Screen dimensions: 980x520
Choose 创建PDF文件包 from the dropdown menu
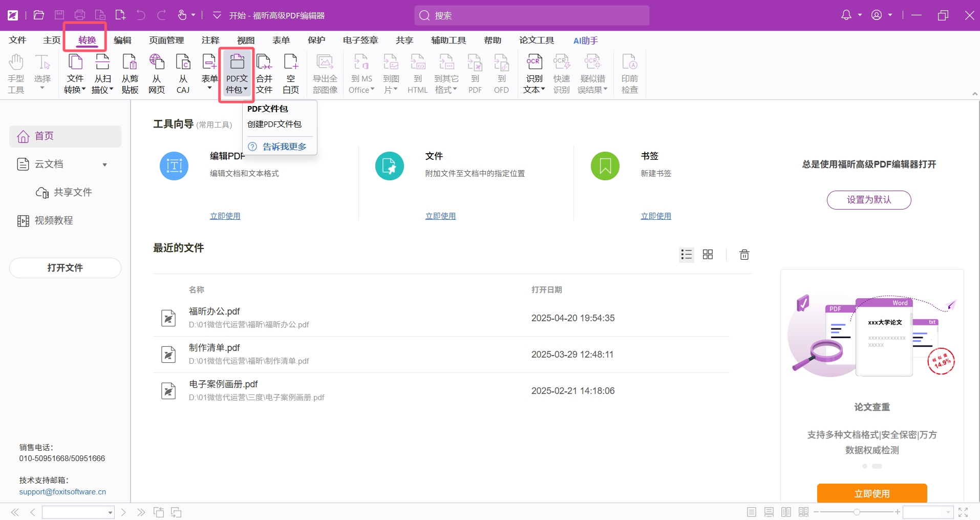tap(274, 124)
